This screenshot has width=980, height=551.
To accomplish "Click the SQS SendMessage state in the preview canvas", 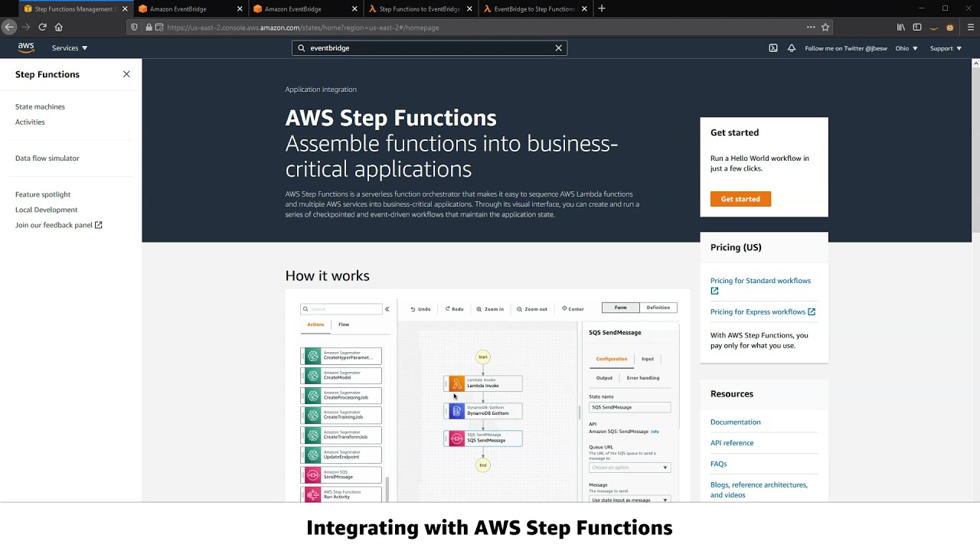I will tap(483, 439).
